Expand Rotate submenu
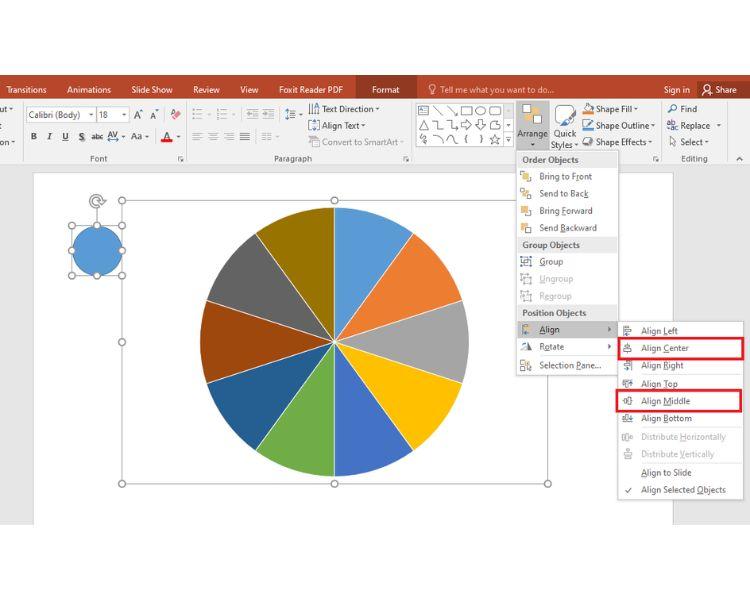 tap(567, 347)
